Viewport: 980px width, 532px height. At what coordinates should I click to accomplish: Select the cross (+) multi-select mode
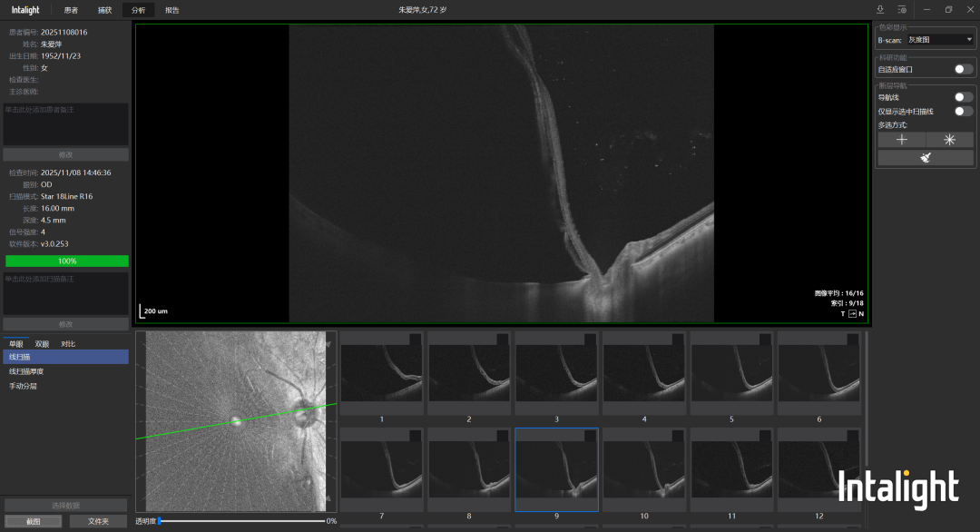(x=902, y=140)
